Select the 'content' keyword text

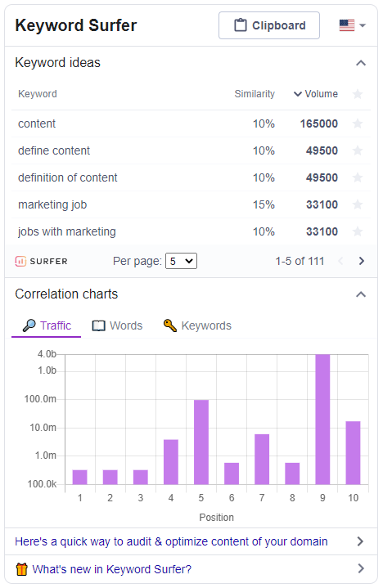tap(37, 123)
